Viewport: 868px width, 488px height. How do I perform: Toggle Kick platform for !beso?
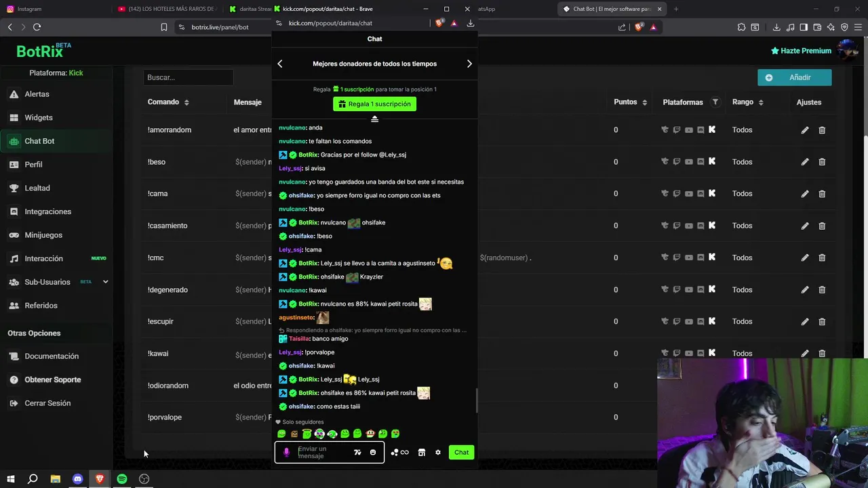(x=712, y=161)
